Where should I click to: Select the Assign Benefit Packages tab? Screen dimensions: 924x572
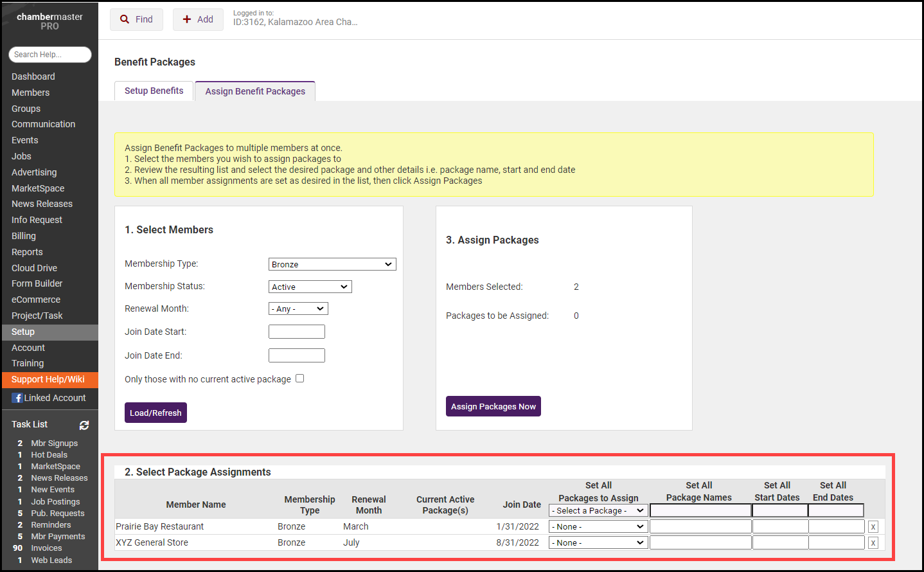[255, 91]
